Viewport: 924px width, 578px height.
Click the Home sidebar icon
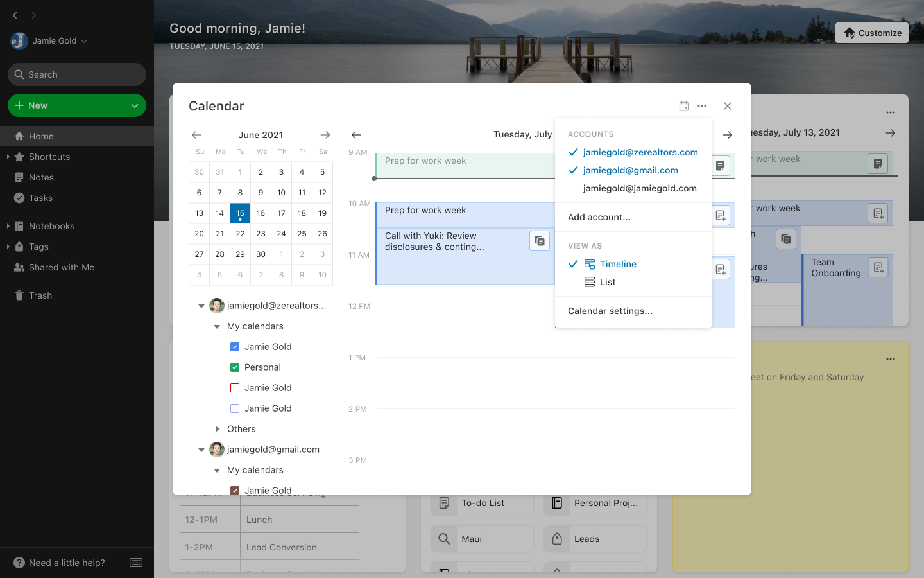tap(19, 136)
